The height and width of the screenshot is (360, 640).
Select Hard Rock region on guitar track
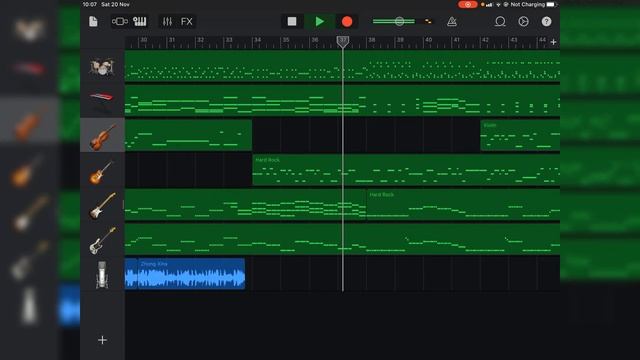[x=406, y=170]
